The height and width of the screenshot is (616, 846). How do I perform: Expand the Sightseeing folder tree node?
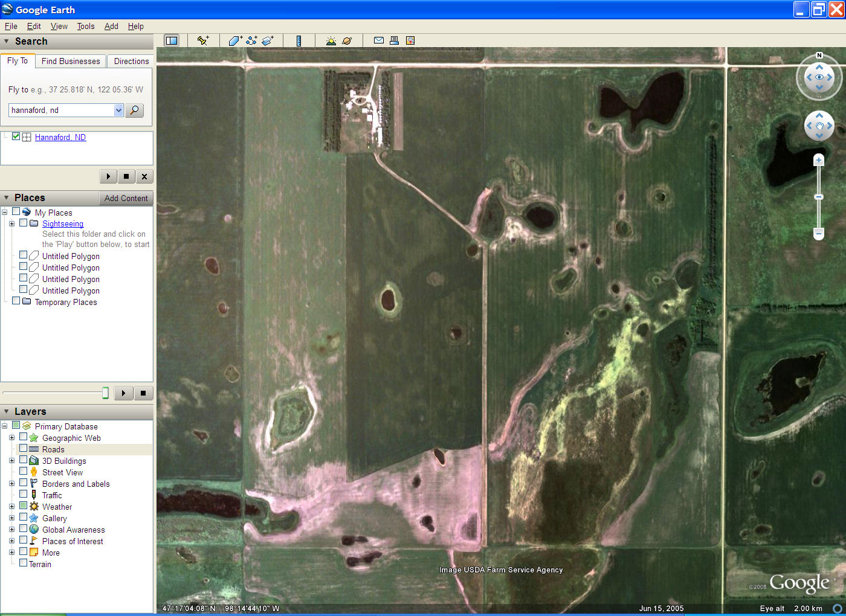click(x=11, y=223)
